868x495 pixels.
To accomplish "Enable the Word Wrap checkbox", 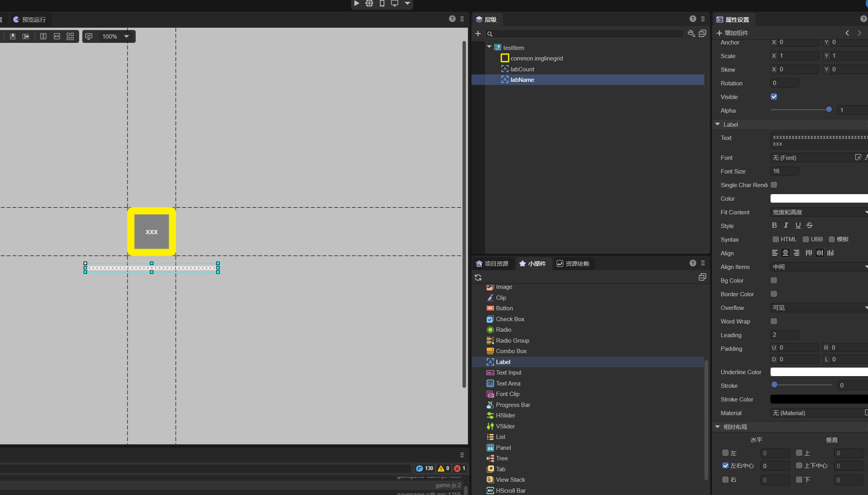I will 774,321.
